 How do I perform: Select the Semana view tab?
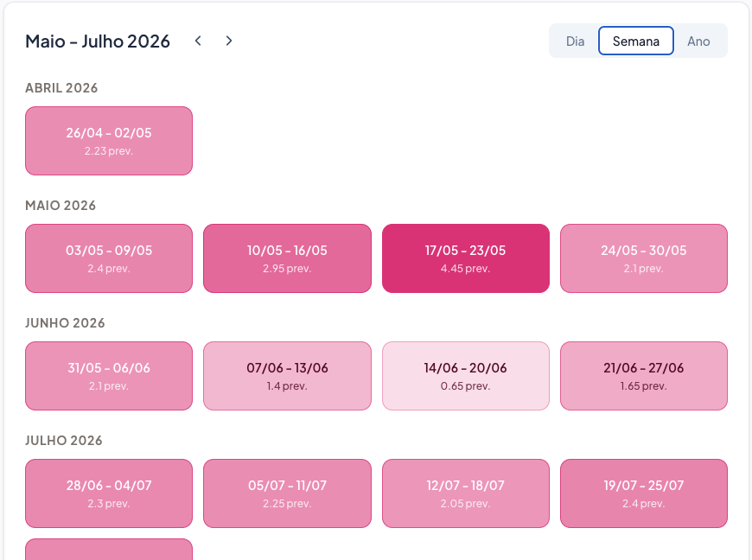(x=636, y=41)
